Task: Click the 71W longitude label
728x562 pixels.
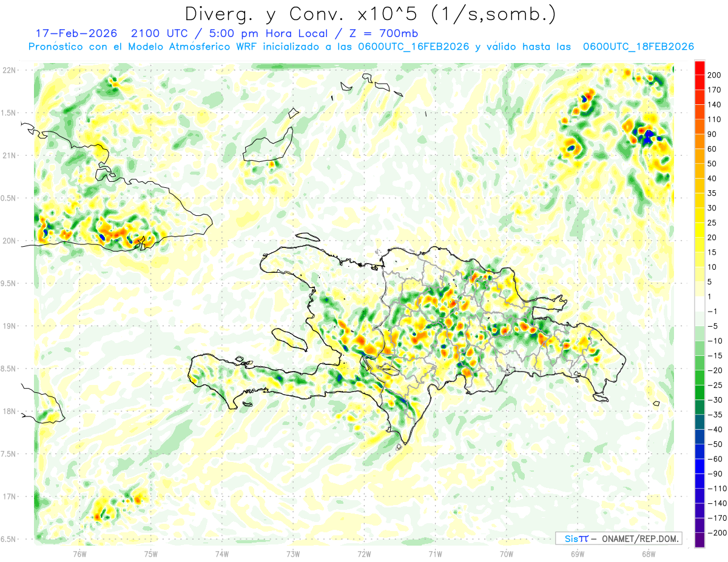Action: [x=435, y=554]
